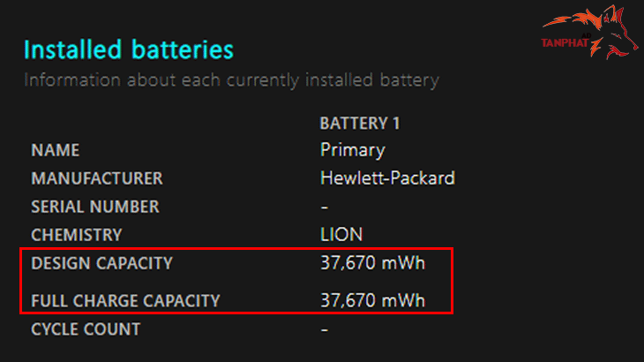
Task: Click the FULL CHARGE CAPACITY label
Action: coord(125,301)
